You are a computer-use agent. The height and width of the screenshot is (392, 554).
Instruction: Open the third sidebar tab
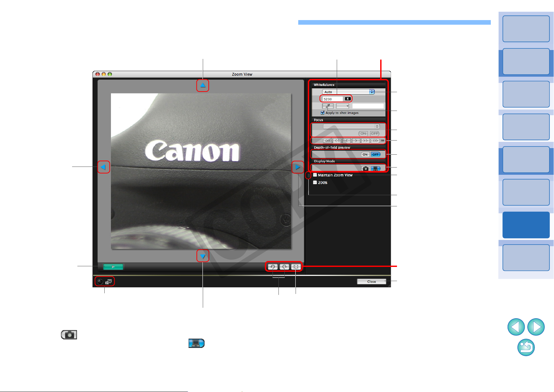[526, 94]
